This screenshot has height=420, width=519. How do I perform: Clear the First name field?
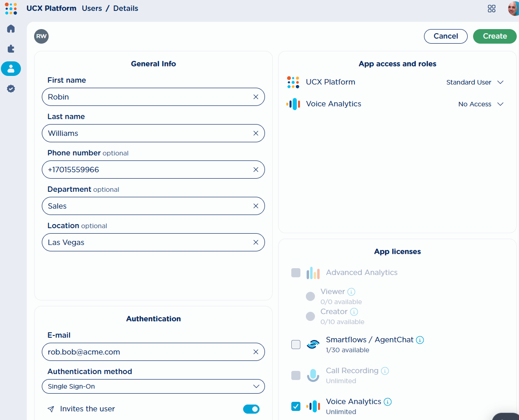point(255,97)
